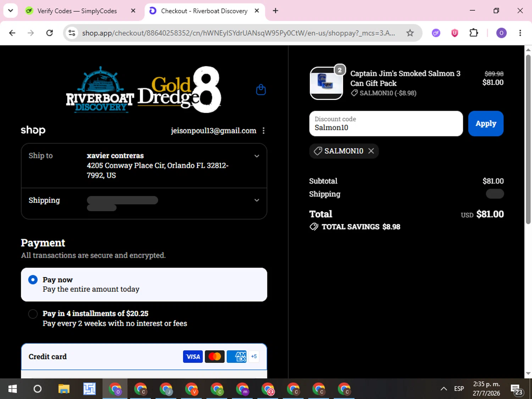Image resolution: width=532 pixels, height=399 pixels.
Task: Open the Windows Start menu
Action: (12, 389)
